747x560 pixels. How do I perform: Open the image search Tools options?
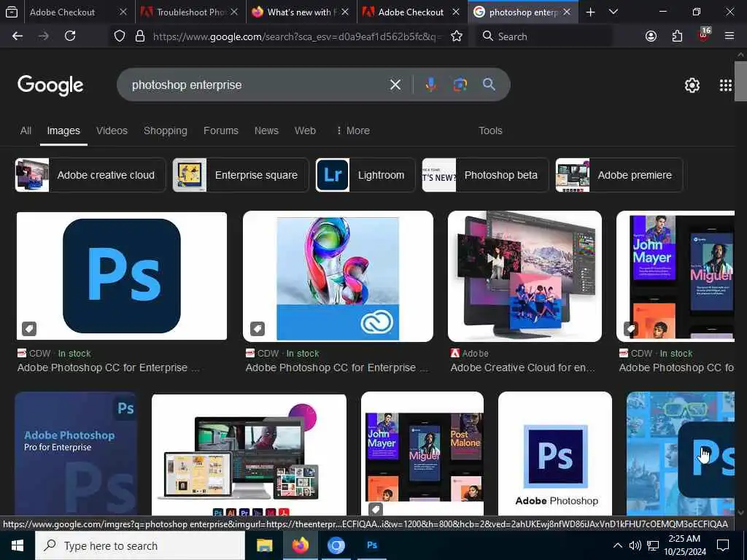490,131
